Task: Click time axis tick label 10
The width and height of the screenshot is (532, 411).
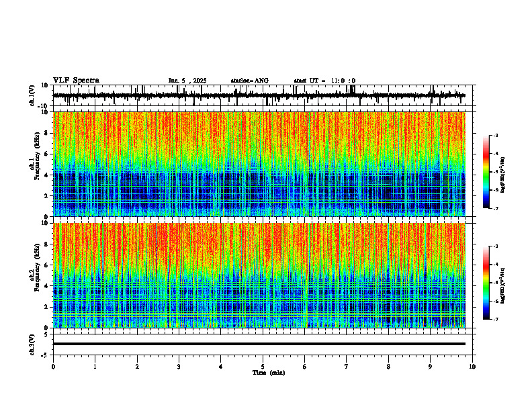Action: coord(472,367)
